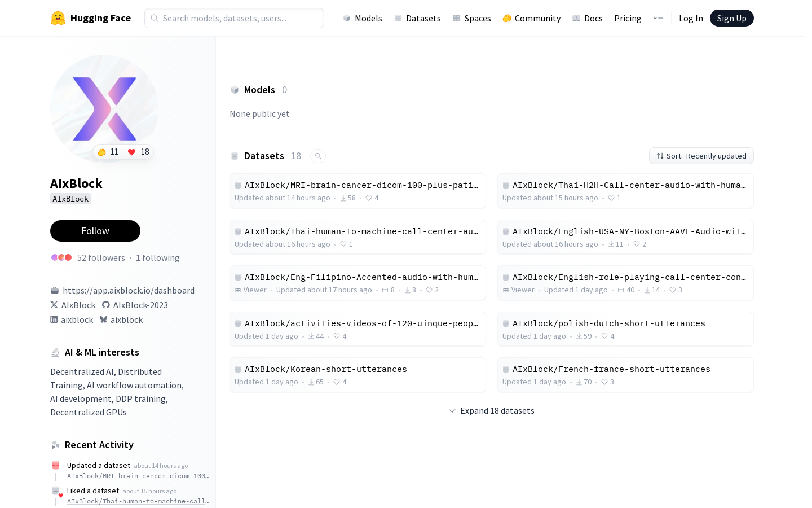Screen dimensions: 812x508
Task: Click the Models cube icon in navigation
Action: [347, 18]
